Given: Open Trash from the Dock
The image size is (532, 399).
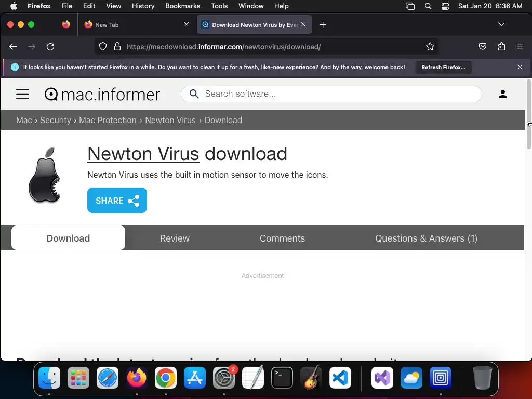Looking at the screenshot, I should coord(482,378).
